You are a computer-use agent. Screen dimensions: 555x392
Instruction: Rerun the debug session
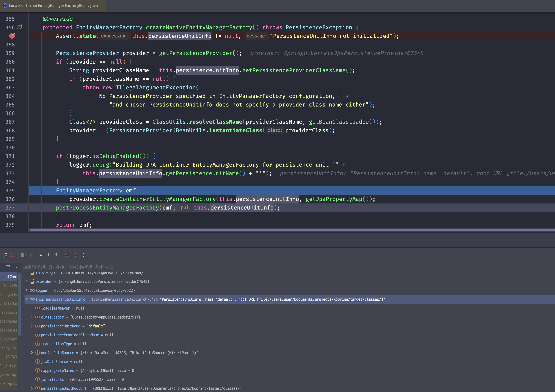coord(5,255)
